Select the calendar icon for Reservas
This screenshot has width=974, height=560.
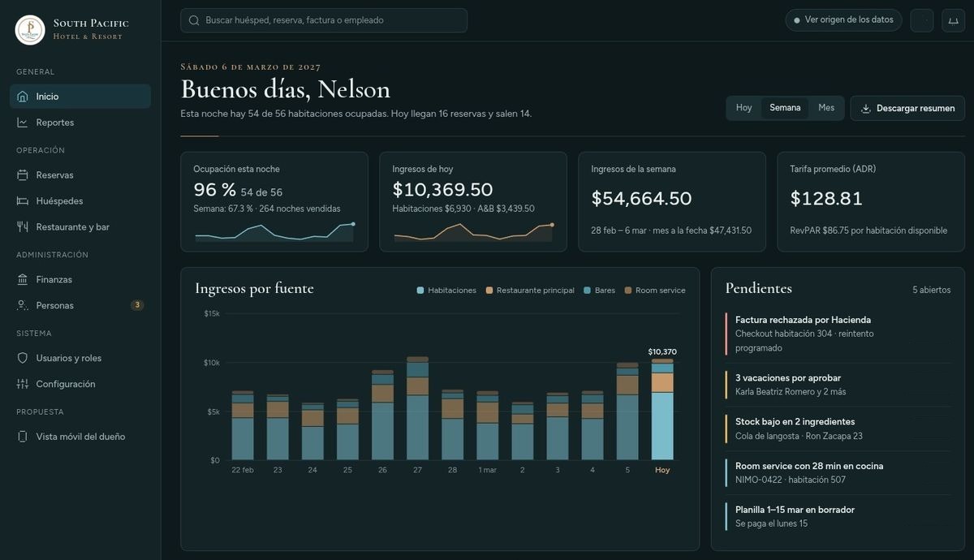pyautogui.click(x=23, y=175)
